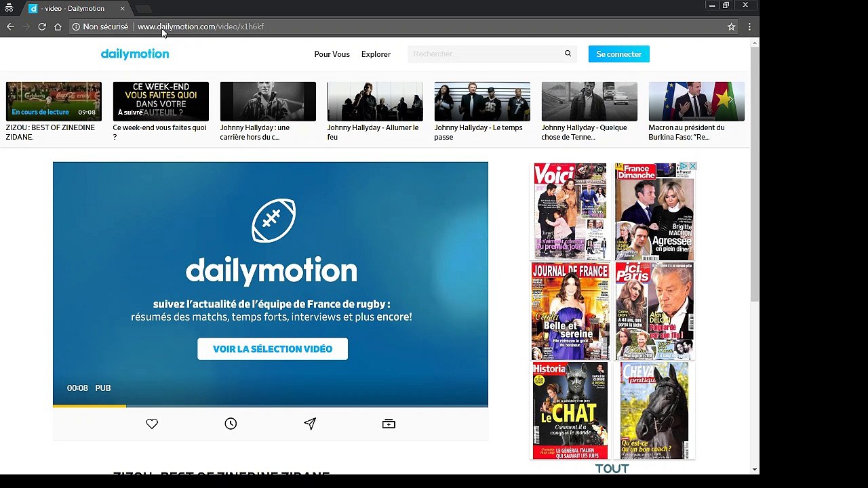Add video to Watch Later clock icon
The height and width of the screenshot is (488, 868).
[231, 424]
